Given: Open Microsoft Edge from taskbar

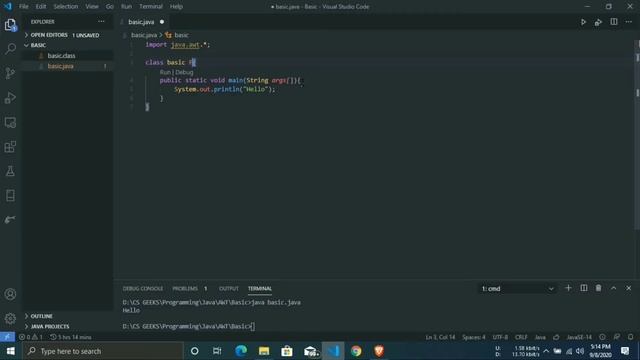Looking at the screenshot, I should [241, 351].
